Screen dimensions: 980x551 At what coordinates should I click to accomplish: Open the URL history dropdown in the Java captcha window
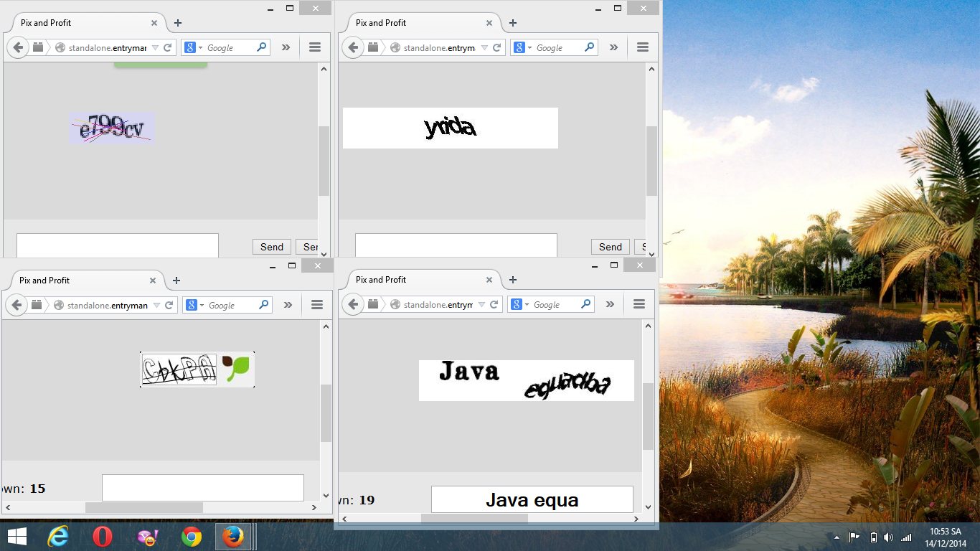coord(481,305)
